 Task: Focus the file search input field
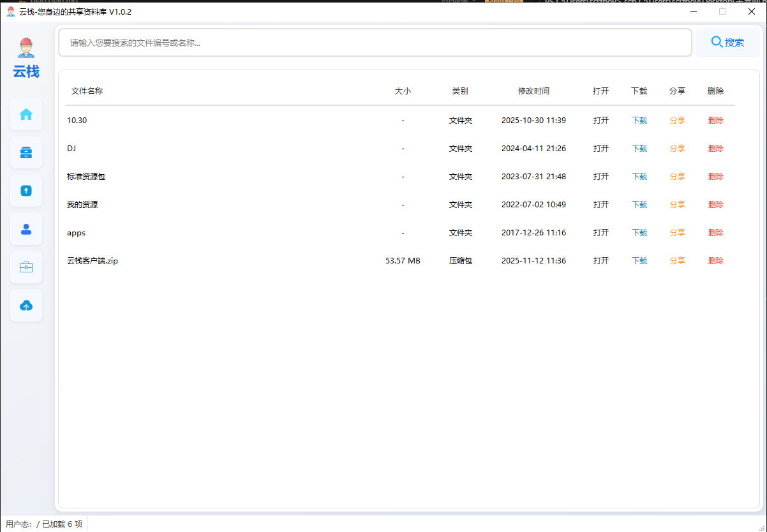click(375, 43)
